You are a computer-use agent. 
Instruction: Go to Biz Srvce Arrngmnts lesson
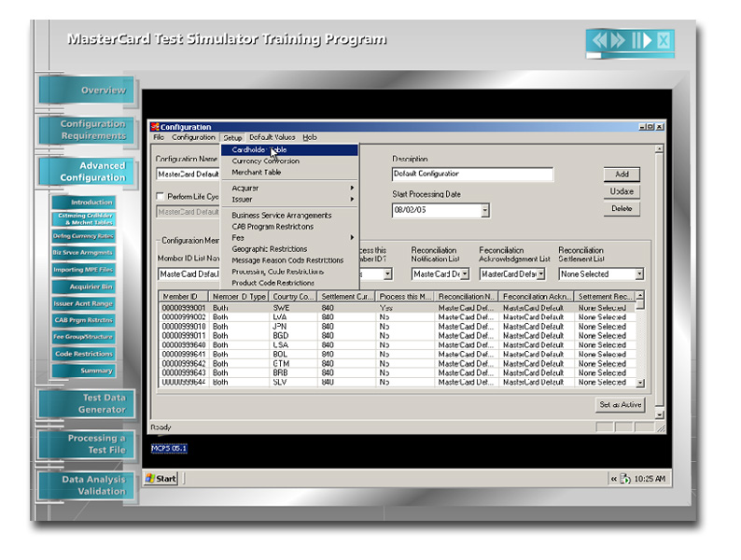84,253
